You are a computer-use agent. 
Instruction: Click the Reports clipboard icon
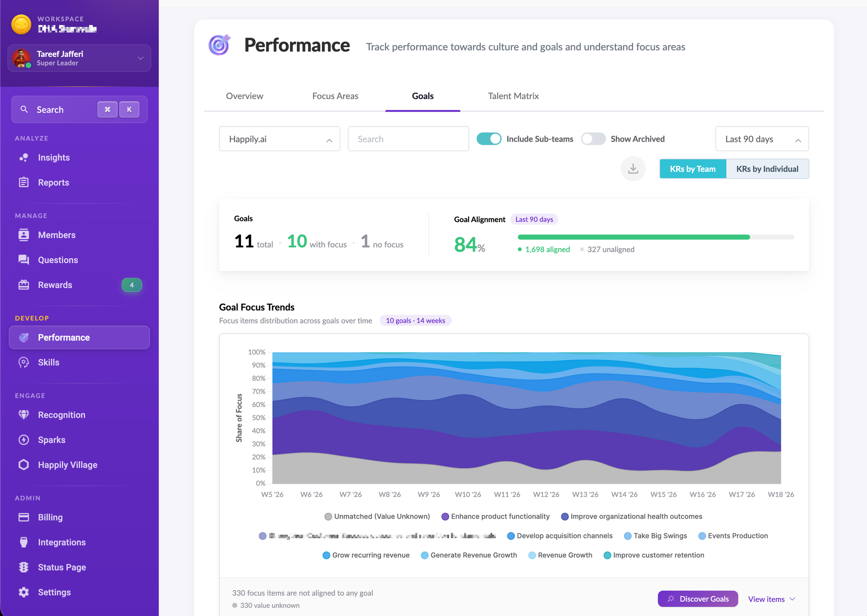coord(24,182)
